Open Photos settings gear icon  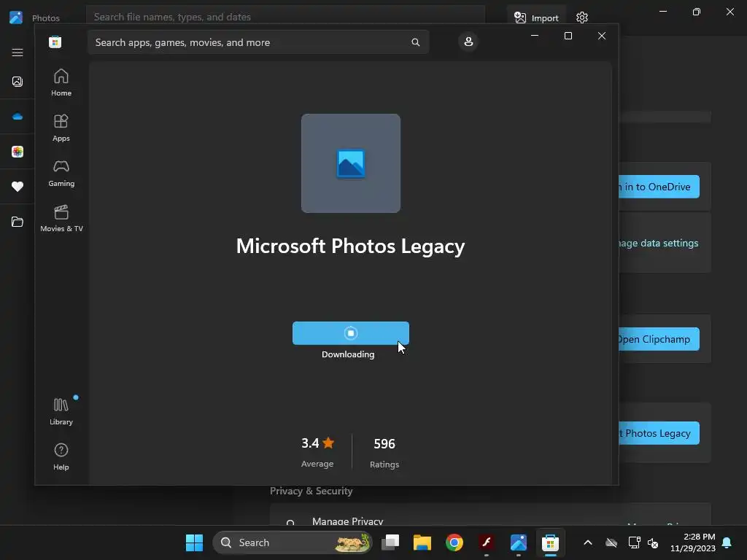[581, 17]
